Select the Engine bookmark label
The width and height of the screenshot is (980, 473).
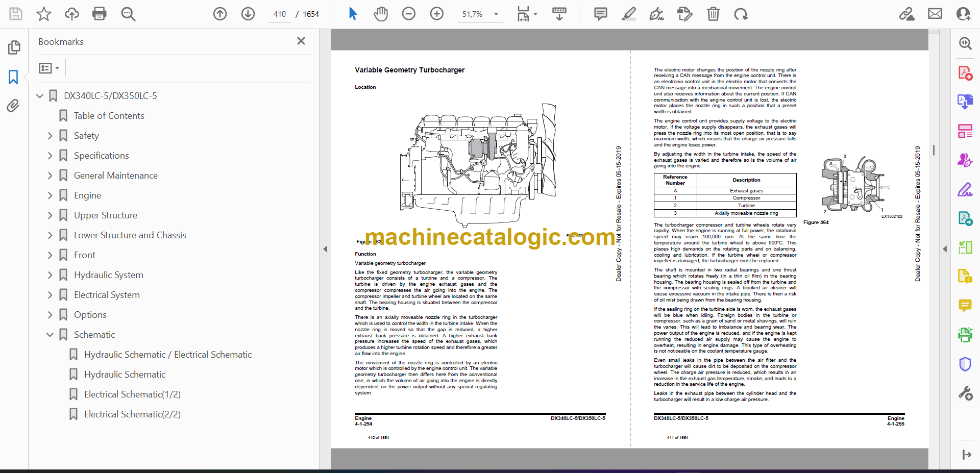[87, 195]
